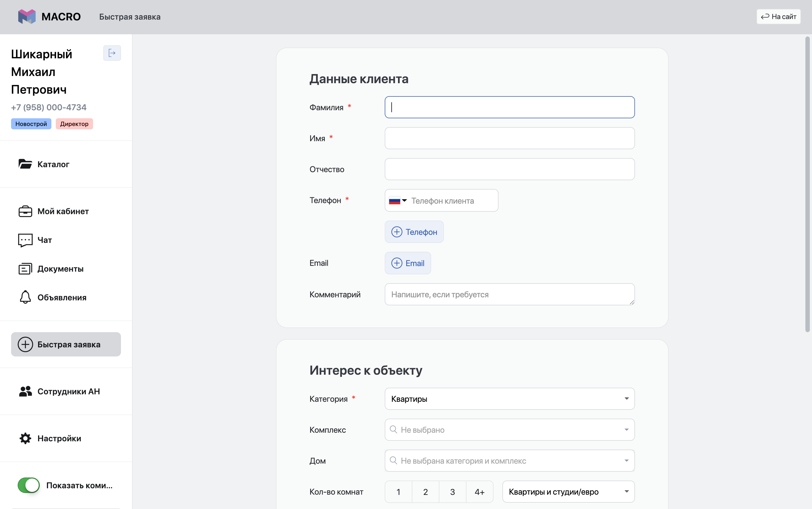812x509 pixels.
Task: Click the Быстрая заявка header title
Action: tap(130, 17)
